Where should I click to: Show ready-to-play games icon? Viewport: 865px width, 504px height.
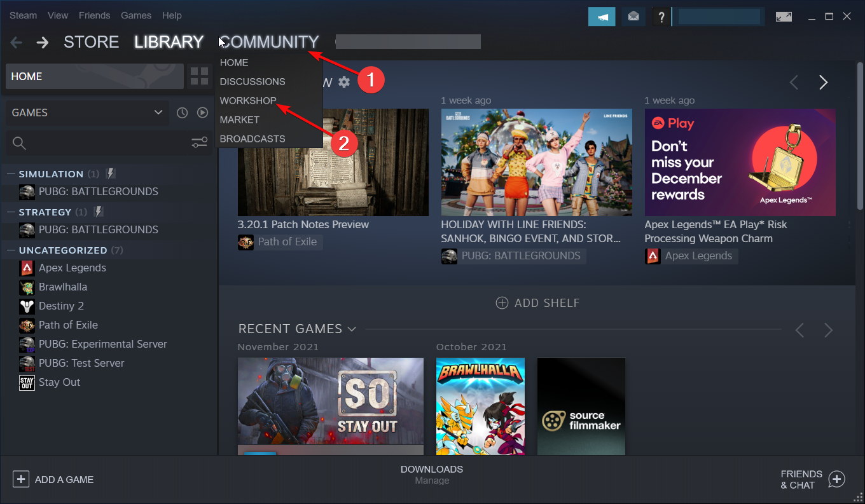[x=202, y=112]
